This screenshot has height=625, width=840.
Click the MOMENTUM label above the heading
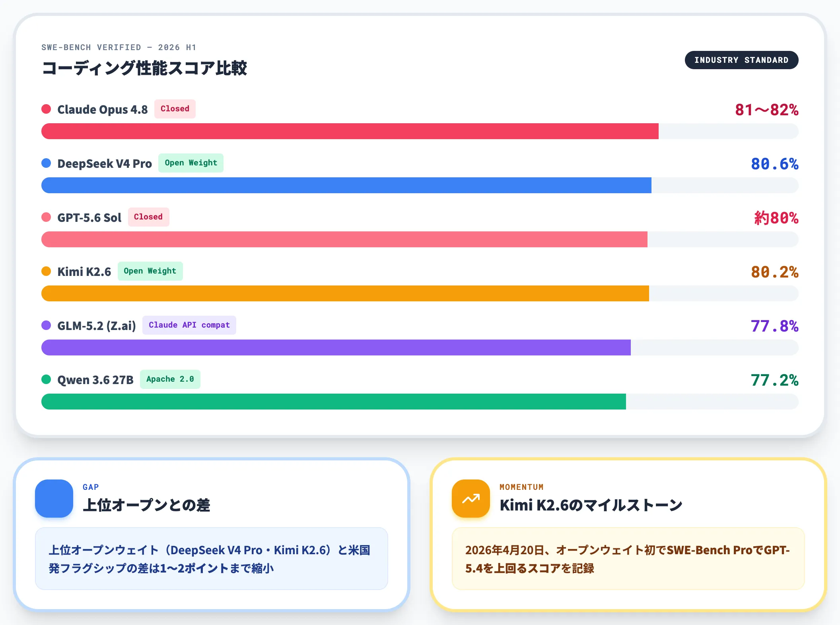pos(521,487)
